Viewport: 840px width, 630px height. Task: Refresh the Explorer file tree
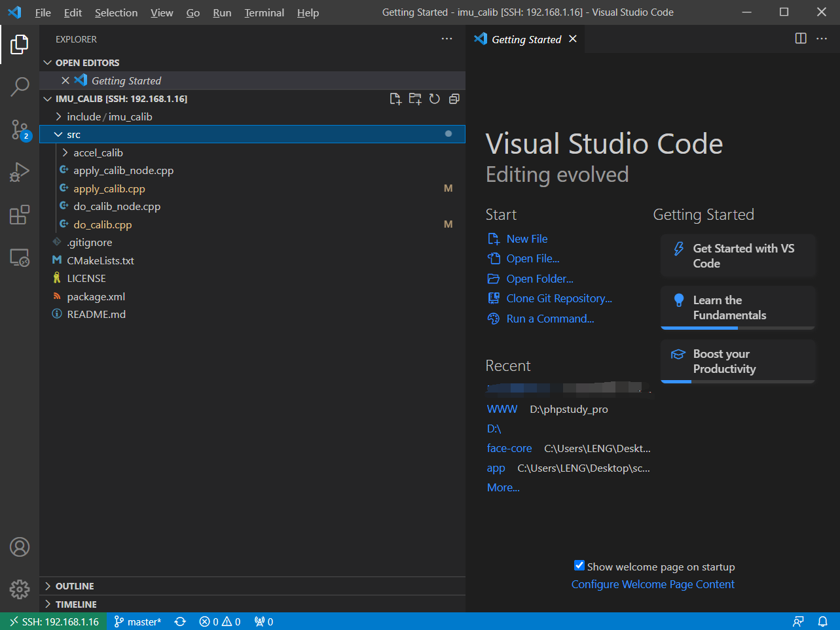coord(435,98)
